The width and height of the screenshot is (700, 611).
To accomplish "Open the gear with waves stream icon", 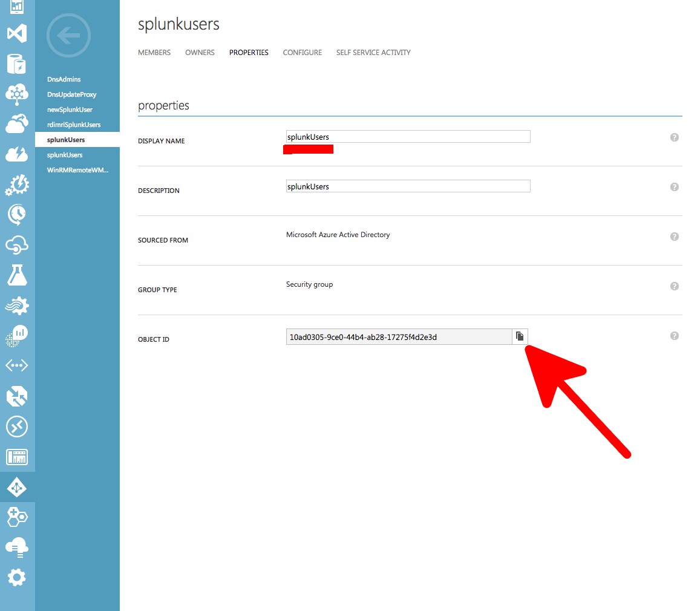I will [17, 305].
